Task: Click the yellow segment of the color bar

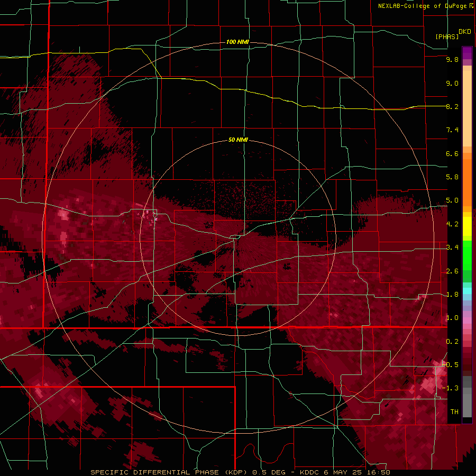Action: (x=467, y=226)
